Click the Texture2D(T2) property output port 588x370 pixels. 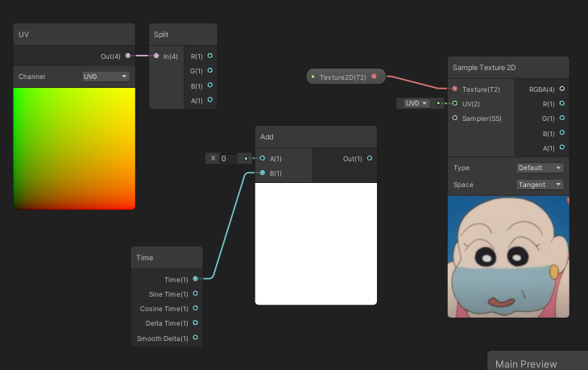(374, 76)
